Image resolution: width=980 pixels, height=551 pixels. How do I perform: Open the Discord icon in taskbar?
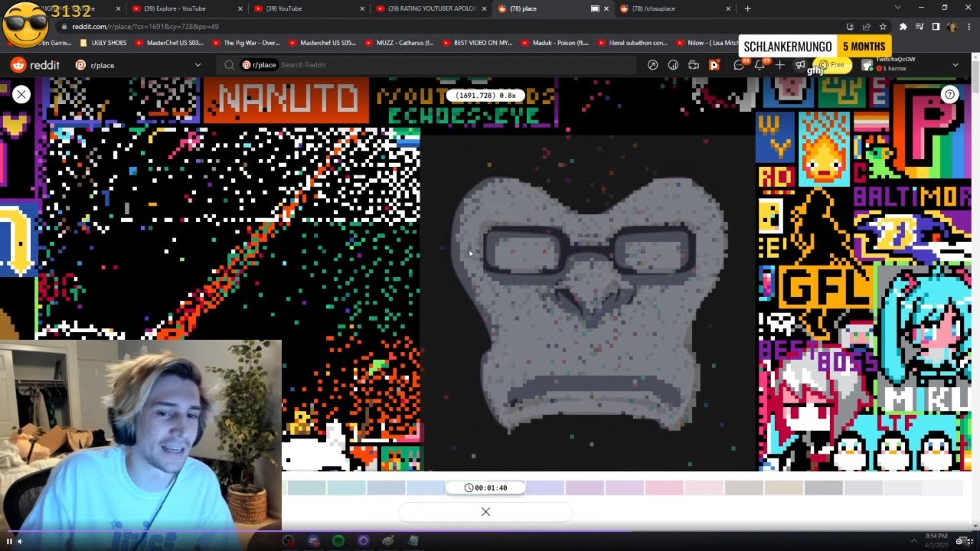[313, 541]
